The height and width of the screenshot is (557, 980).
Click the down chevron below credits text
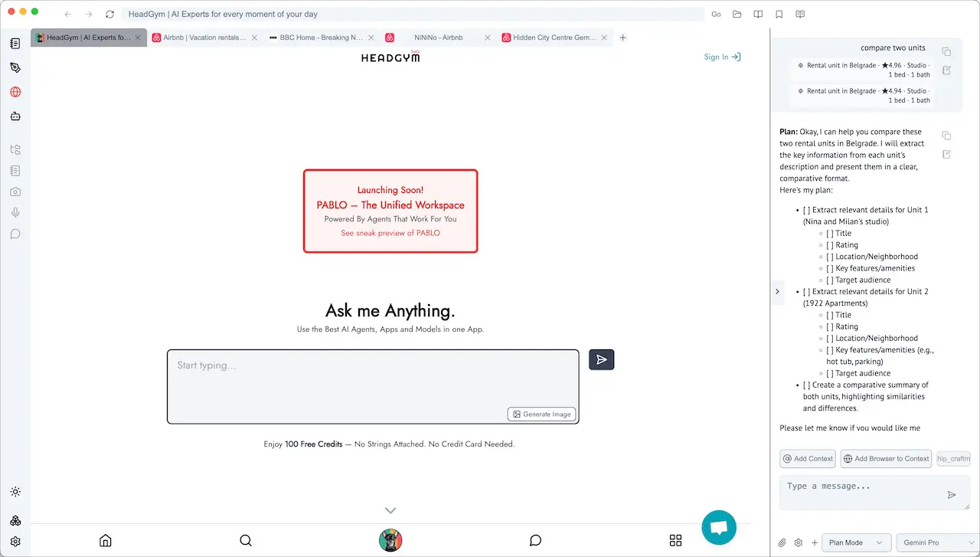390,510
